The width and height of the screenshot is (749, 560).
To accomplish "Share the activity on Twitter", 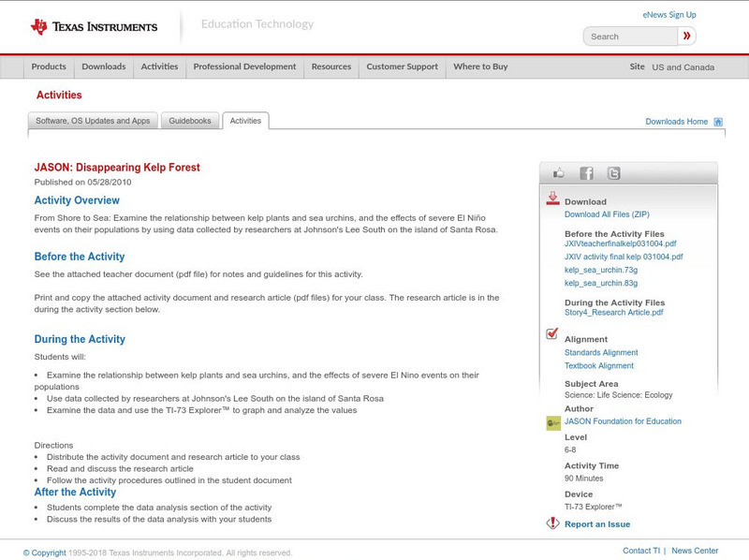I will tap(614, 173).
